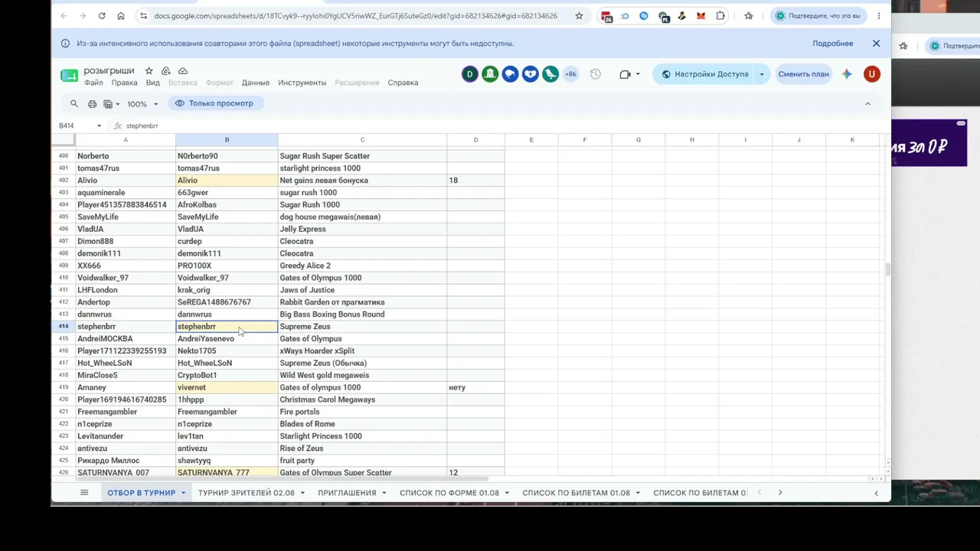Image resolution: width=980 pixels, height=551 pixels.
Task: Click the move-to-folder icon beside title
Action: 166,70
